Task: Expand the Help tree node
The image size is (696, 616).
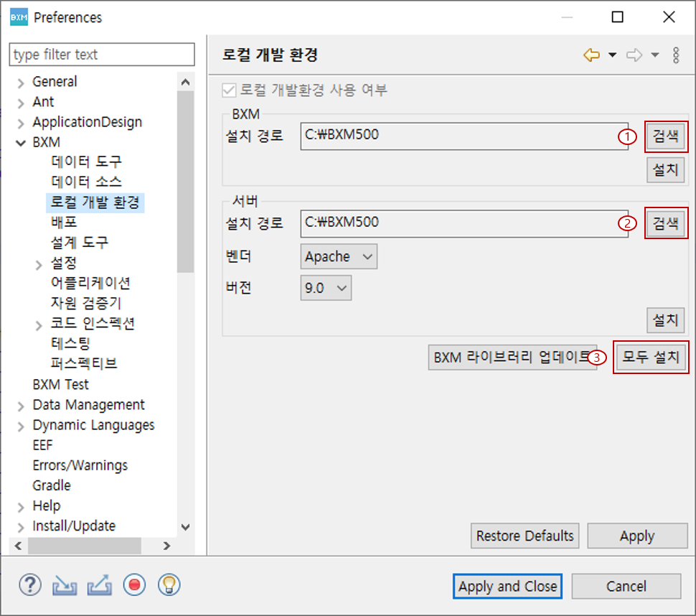Action: click(x=20, y=507)
